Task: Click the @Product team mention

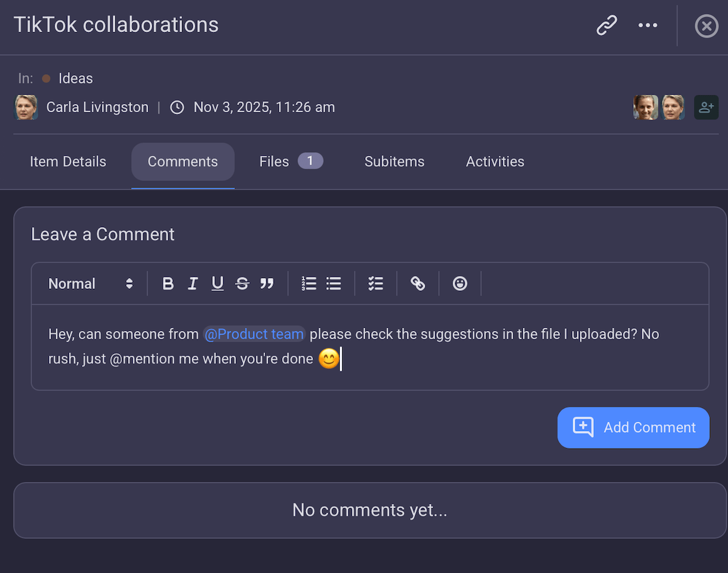Action: [254, 334]
